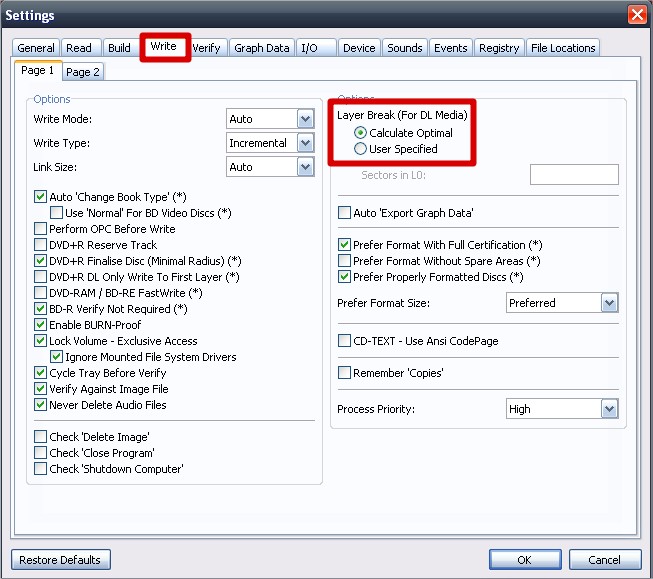Image resolution: width=653 pixels, height=579 pixels.
Task: Select 'Calculate Optimal' radio button
Action: [x=361, y=133]
